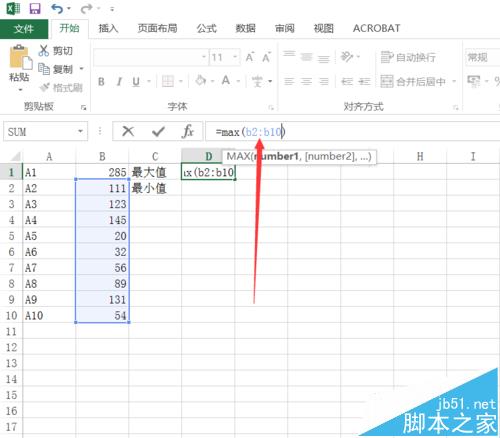This screenshot has height=438, width=500.
Task: Open the Borders dropdown arrow
Action: point(181,81)
